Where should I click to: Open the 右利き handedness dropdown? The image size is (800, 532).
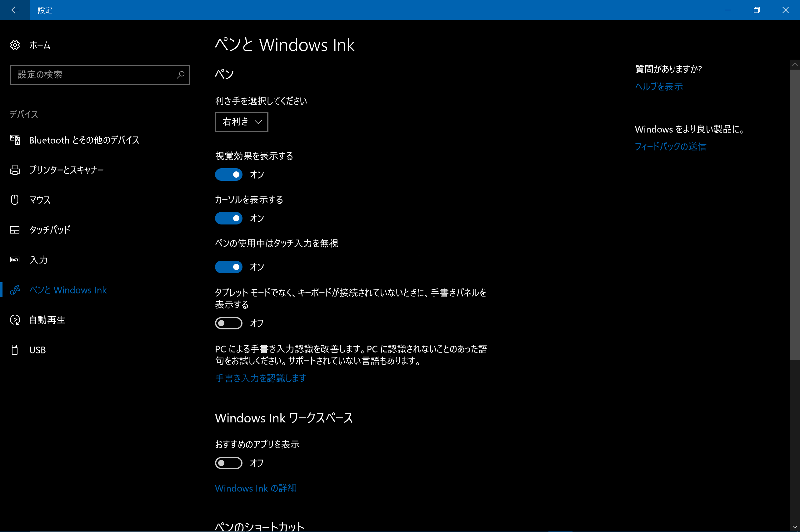coord(242,122)
